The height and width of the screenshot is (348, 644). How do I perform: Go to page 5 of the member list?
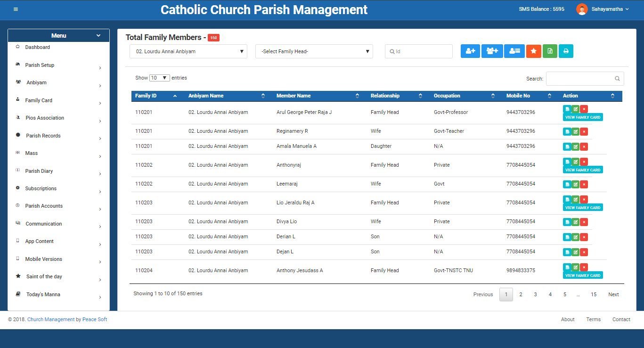coord(564,294)
